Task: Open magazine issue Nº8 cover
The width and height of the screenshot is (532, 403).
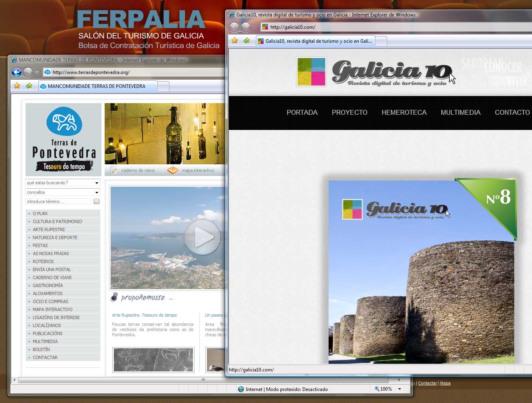Action: pyautogui.click(x=423, y=271)
